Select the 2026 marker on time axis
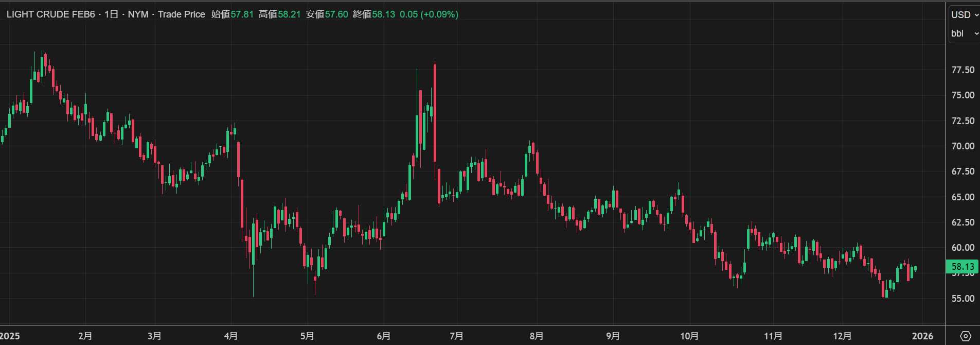The width and height of the screenshot is (980, 345). (922, 336)
